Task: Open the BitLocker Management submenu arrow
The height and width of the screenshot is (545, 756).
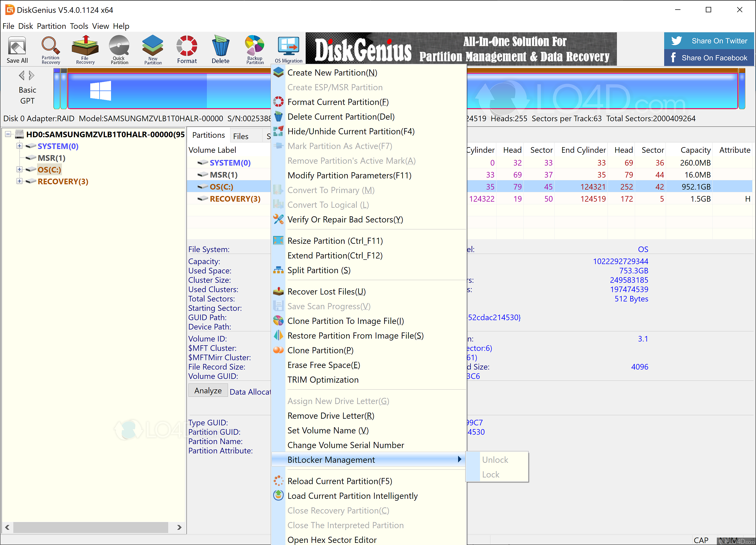Action: click(x=459, y=459)
